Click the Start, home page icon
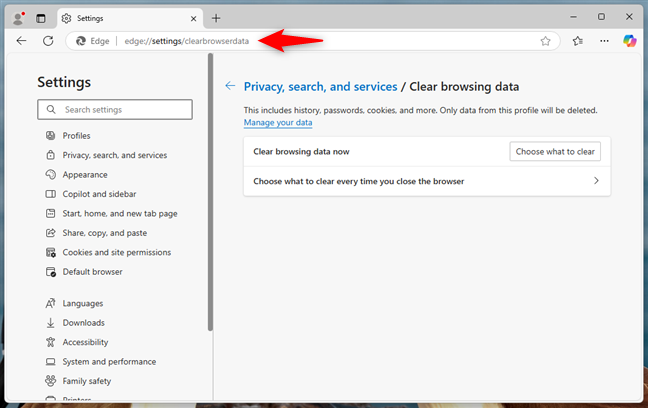The width and height of the screenshot is (648, 408). pos(50,213)
